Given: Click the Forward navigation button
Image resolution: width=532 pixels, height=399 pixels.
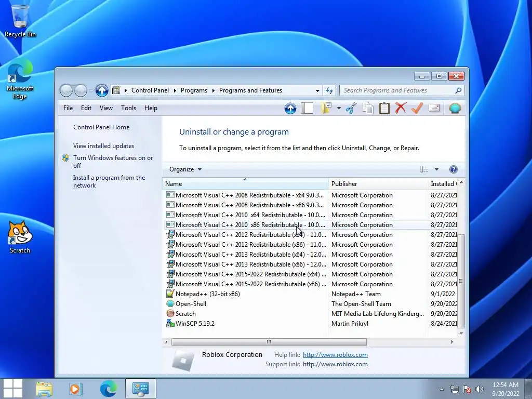Looking at the screenshot, I should pyautogui.click(x=81, y=90).
